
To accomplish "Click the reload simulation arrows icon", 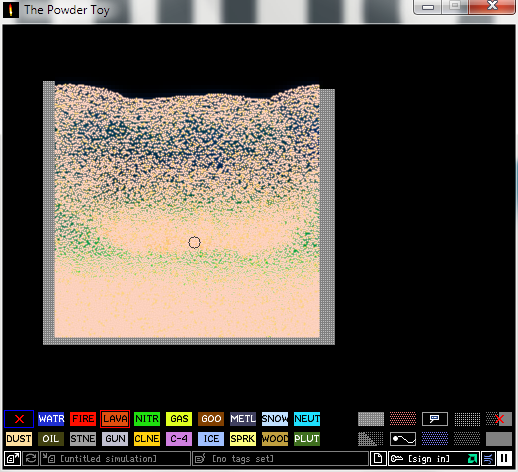I will click(x=31, y=459).
